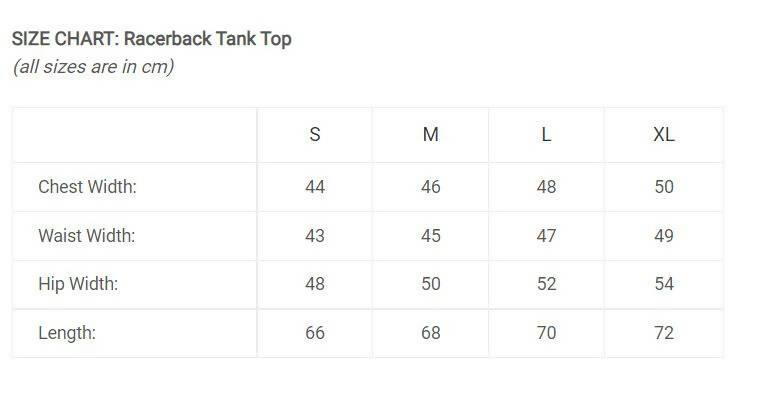Screen dimensions: 766x393
Task: Select the Waist Width row label
Action: pyautogui.click(x=86, y=236)
